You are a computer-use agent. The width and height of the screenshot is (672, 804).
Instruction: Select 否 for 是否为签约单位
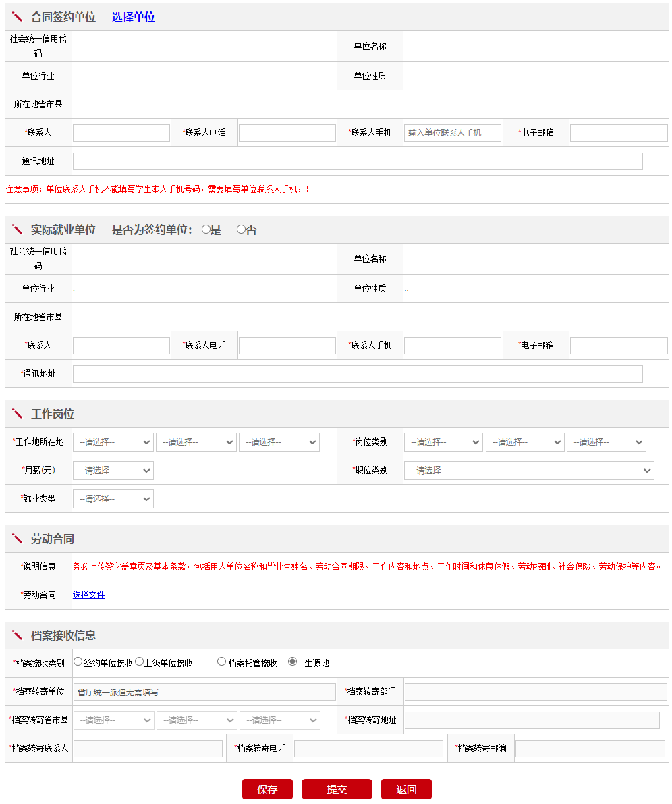point(241,230)
